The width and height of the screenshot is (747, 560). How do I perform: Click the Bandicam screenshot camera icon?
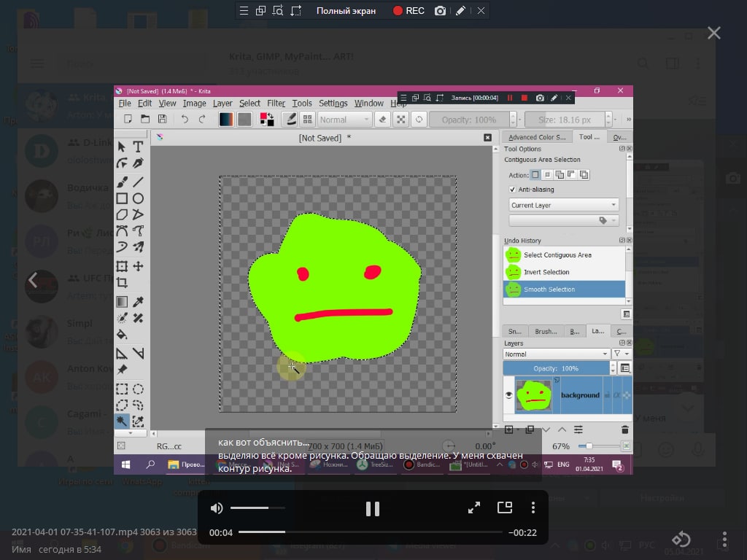(x=440, y=10)
